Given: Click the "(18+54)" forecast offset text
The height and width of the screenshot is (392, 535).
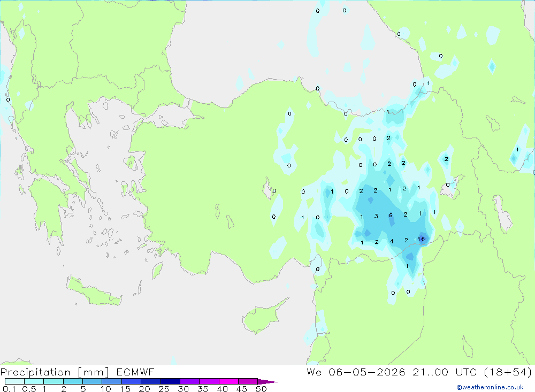Looking at the screenshot, I should (508, 372).
